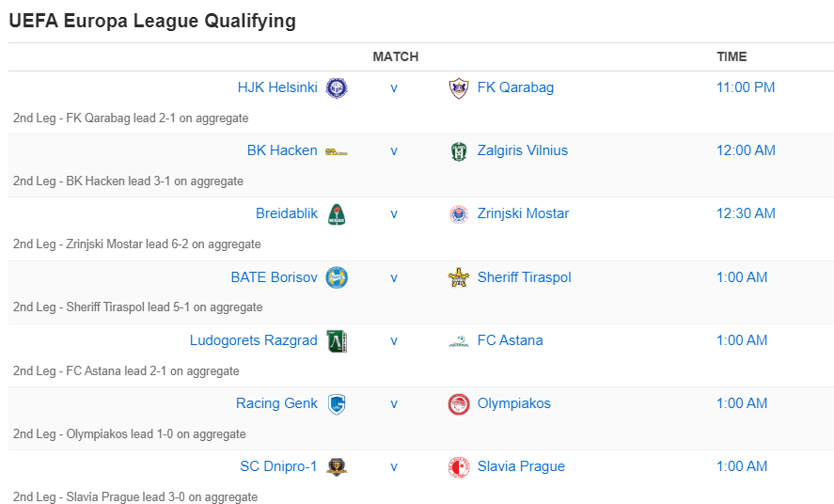Click the BATE Borisov club crest
Image resolution: width=834 pixels, height=504 pixels.
(x=337, y=277)
